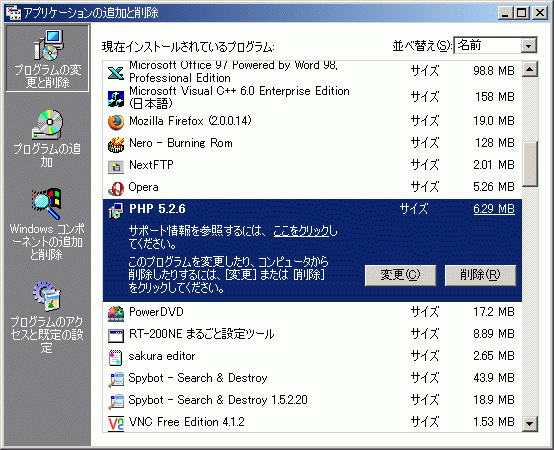Click the 変更(C) button
This screenshot has width=554, height=450.
pos(400,275)
